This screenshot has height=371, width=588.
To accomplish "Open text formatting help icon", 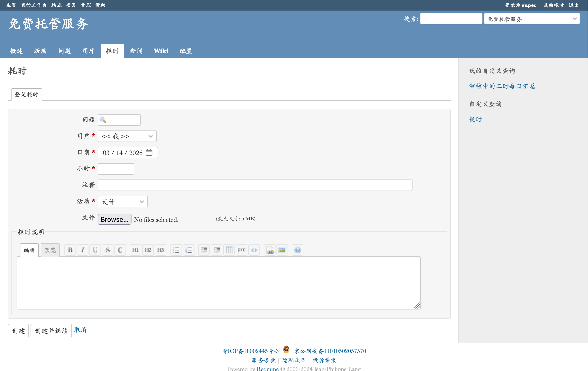I will tap(297, 250).
